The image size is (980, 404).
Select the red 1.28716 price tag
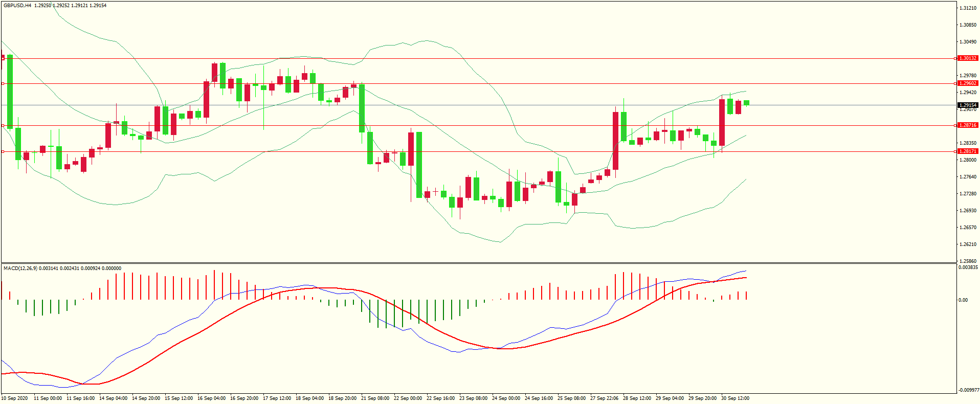967,125
